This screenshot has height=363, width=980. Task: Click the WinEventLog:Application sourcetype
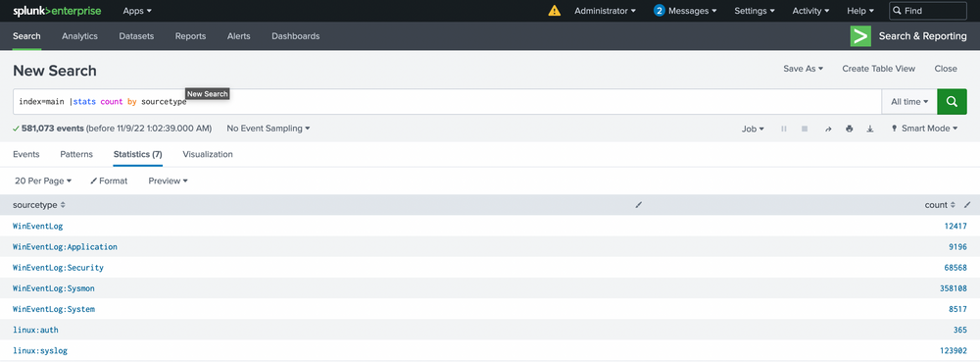tap(65, 246)
